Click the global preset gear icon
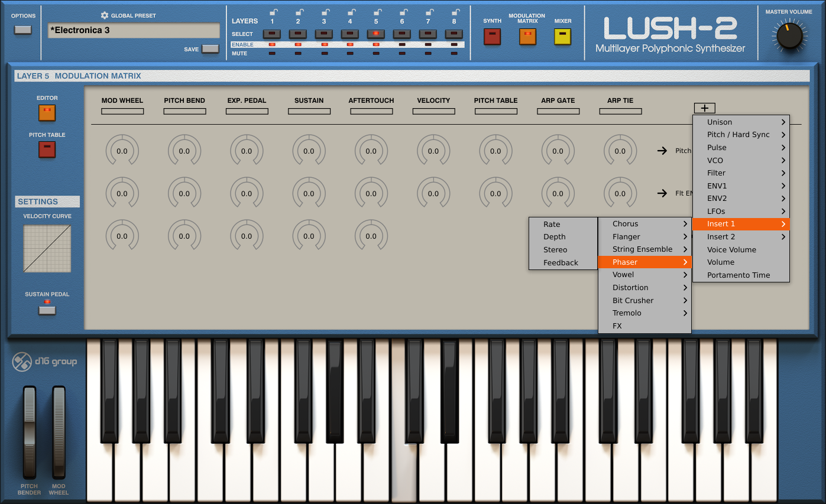The width and height of the screenshot is (826, 504). pos(105,15)
